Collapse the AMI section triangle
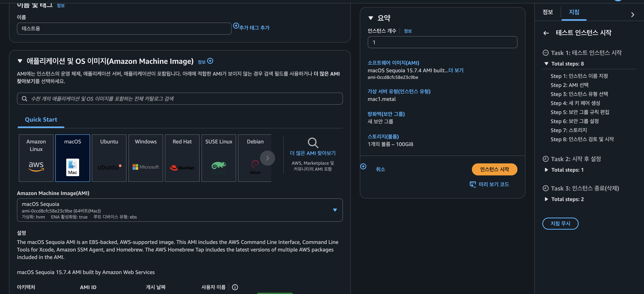This screenshot has height=294, width=644. point(20,61)
